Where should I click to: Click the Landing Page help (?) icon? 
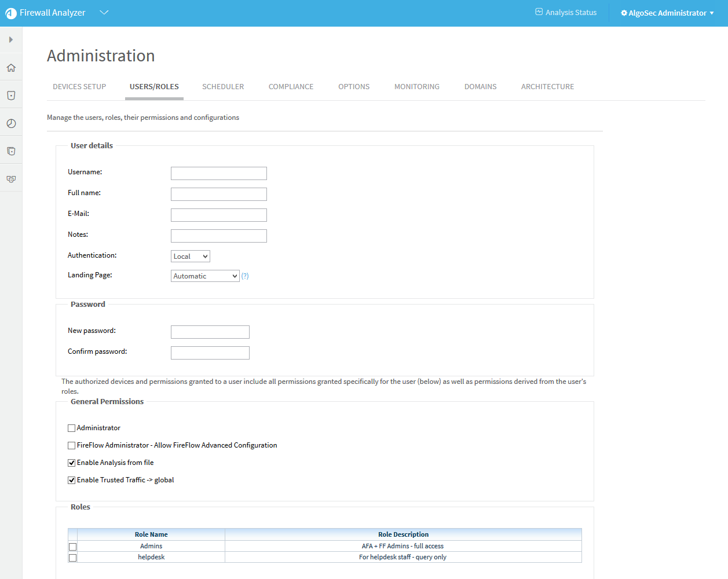click(x=245, y=276)
